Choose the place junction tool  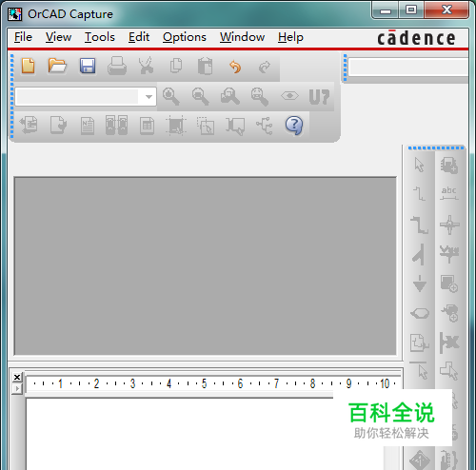449,225
